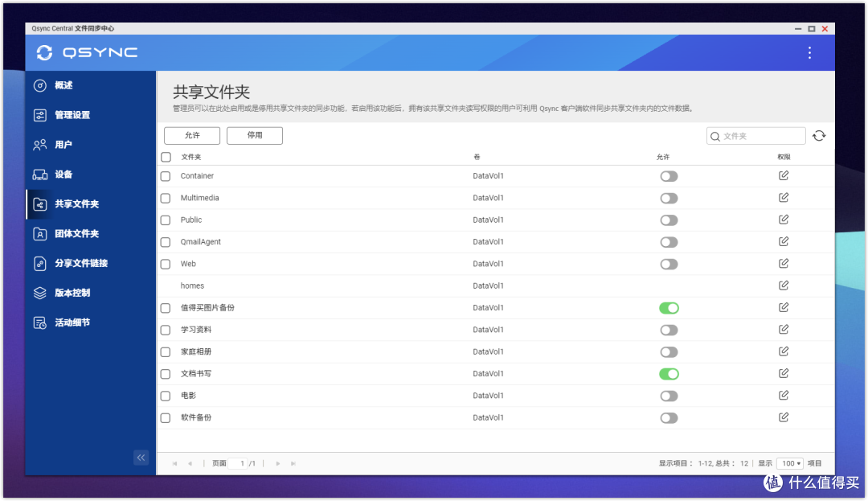Enable sync toggle for 软件备份
Viewport: 868px width, 501px height.
(x=669, y=418)
